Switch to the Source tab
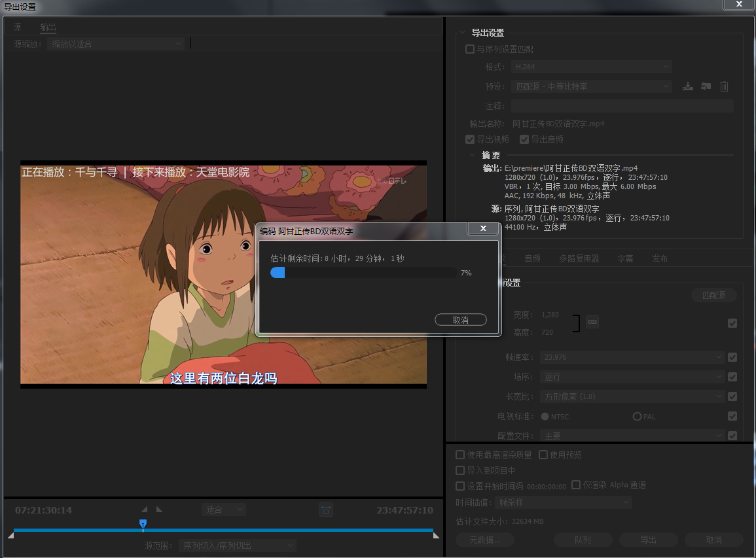Viewport: 756px width, 558px height. (18, 27)
